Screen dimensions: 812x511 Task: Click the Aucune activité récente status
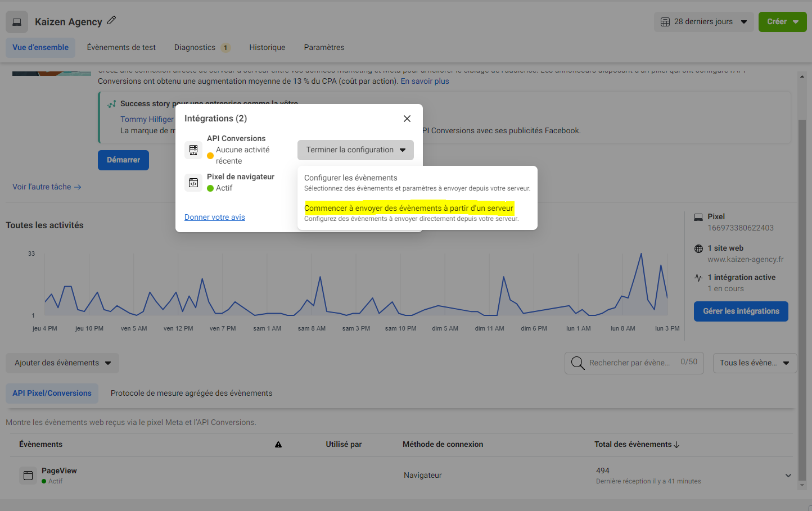click(x=242, y=156)
